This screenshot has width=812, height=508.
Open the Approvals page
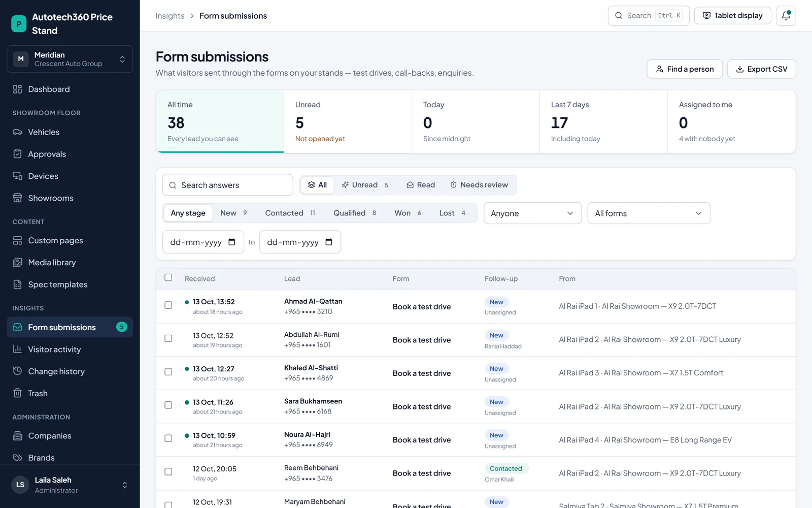coord(70,154)
